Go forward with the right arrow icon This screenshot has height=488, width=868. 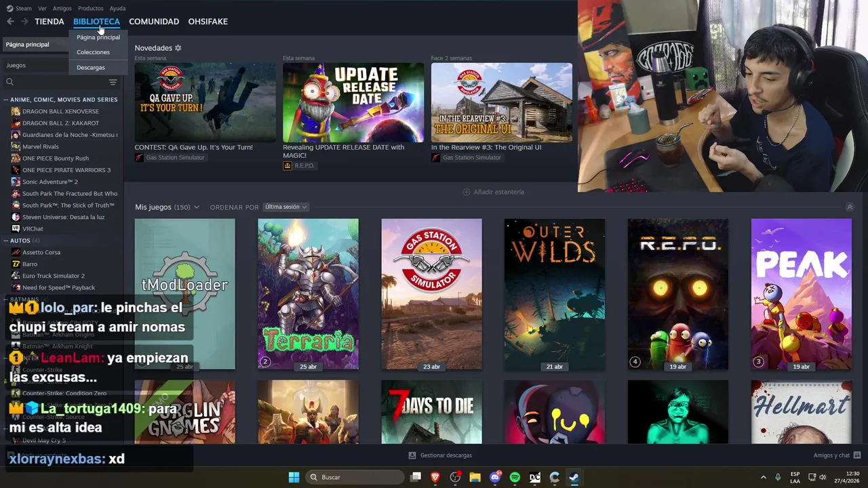point(24,22)
